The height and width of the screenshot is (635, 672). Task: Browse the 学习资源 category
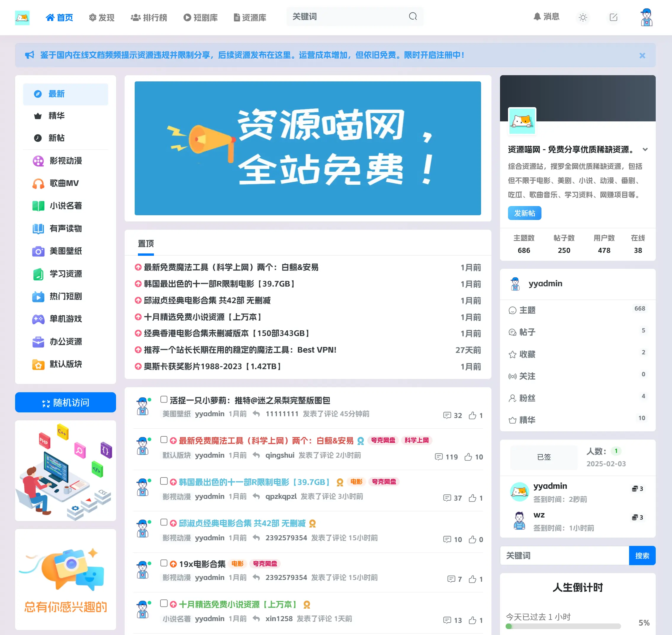click(66, 274)
